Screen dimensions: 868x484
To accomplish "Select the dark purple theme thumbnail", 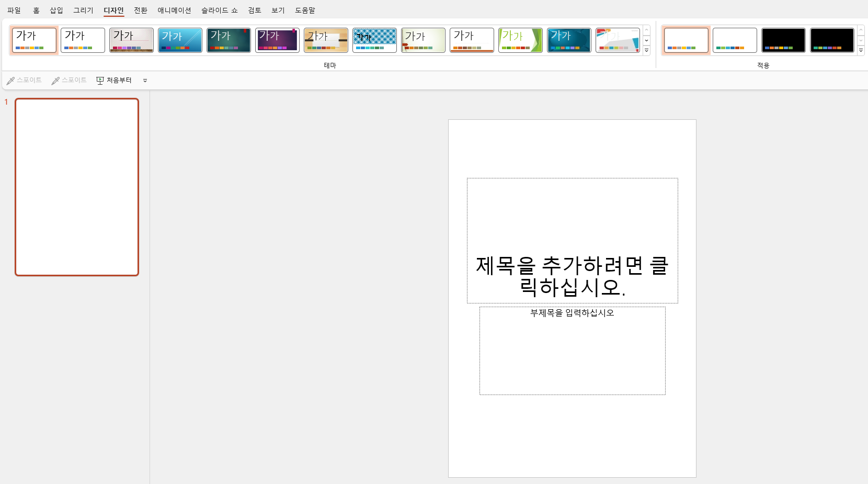I will point(277,40).
